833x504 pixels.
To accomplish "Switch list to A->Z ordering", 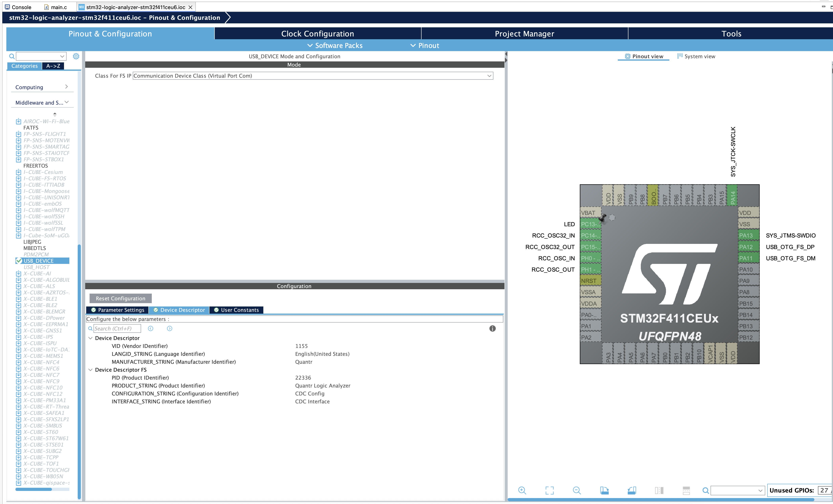I will click(53, 66).
